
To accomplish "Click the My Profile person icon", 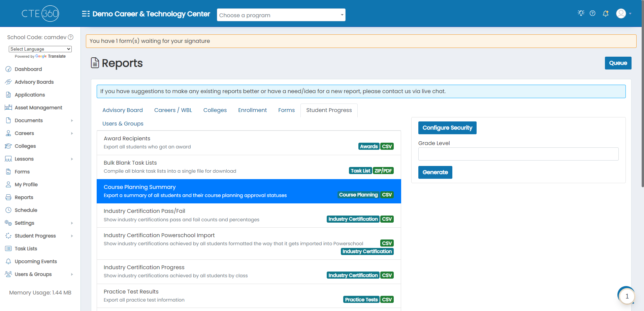I will point(8,185).
